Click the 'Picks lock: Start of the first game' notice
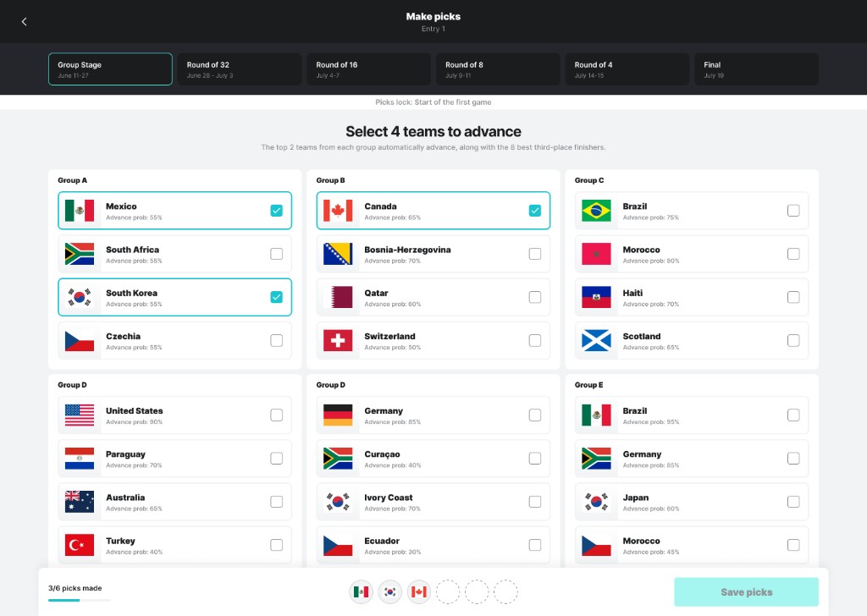Screen dimensions: 867x616 coord(433,102)
